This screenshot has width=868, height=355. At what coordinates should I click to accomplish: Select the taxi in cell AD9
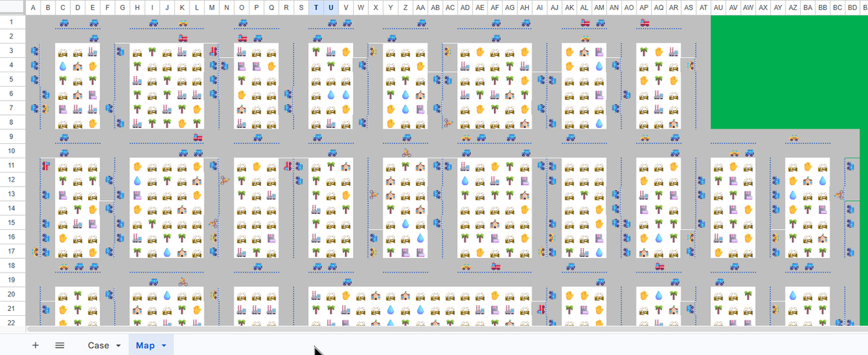click(x=467, y=137)
